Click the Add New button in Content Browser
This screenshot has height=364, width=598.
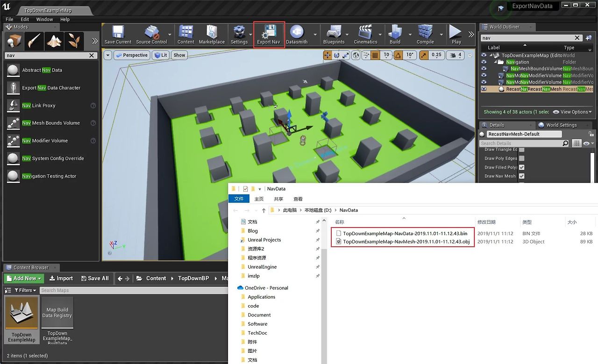click(24, 278)
